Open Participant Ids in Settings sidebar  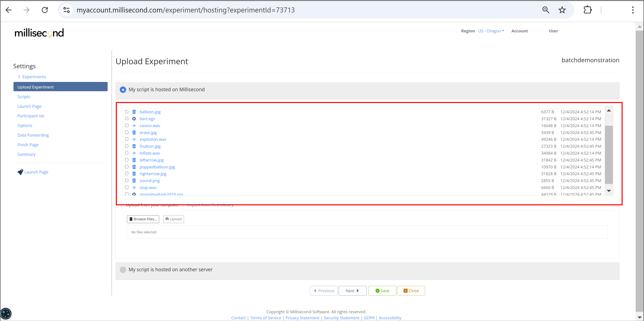31,116
